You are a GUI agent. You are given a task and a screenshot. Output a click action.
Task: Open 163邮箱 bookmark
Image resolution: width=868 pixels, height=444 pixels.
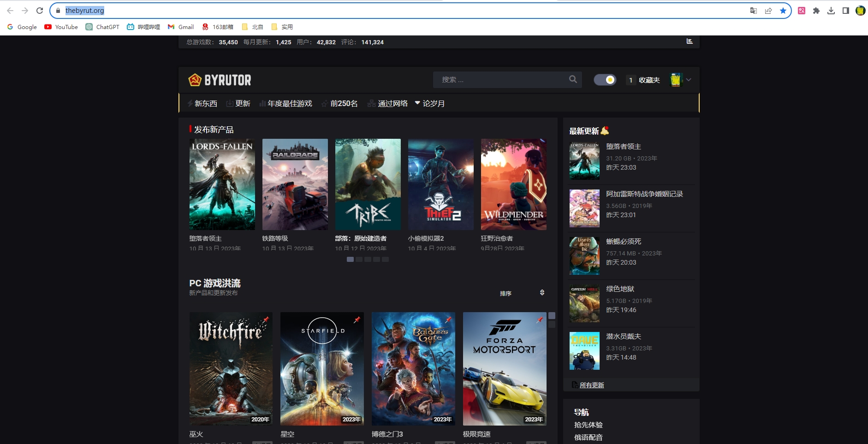click(218, 27)
